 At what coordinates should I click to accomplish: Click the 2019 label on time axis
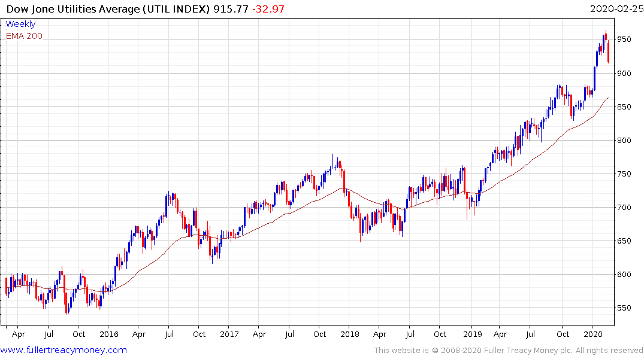pos(472,334)
